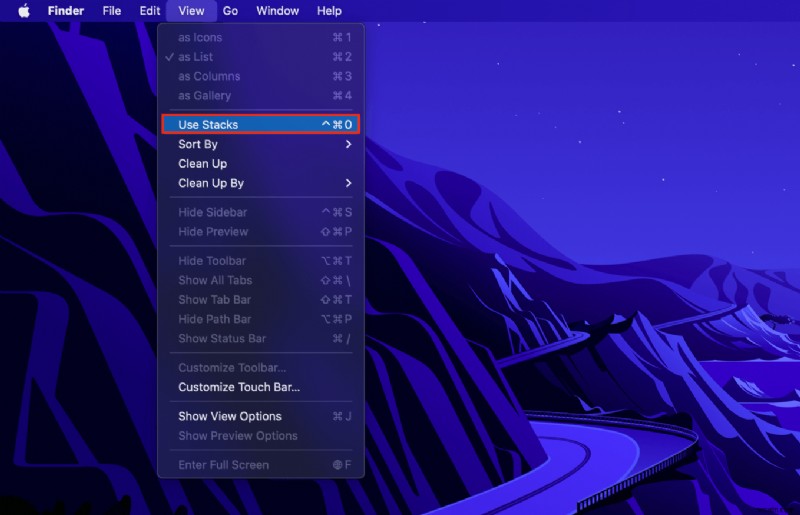The image size is (800, 515).
Task: Click Hide Path Bar entry
Action: [261, 318]
